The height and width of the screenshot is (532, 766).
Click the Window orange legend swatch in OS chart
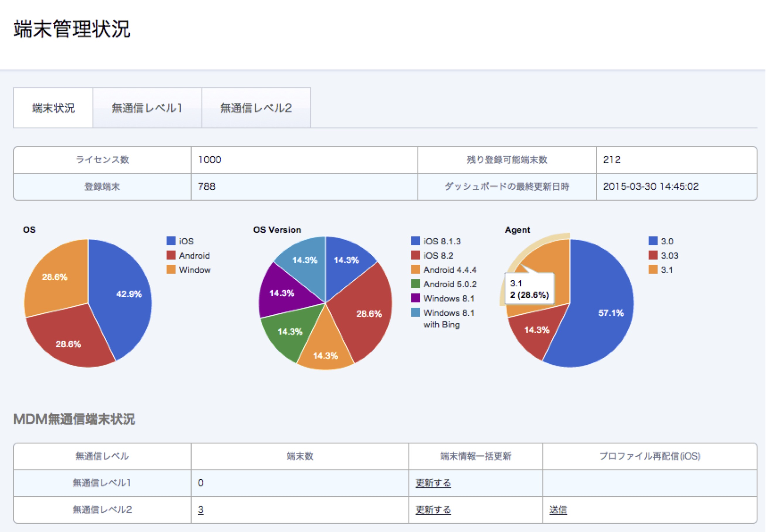[x=171, y=269]
